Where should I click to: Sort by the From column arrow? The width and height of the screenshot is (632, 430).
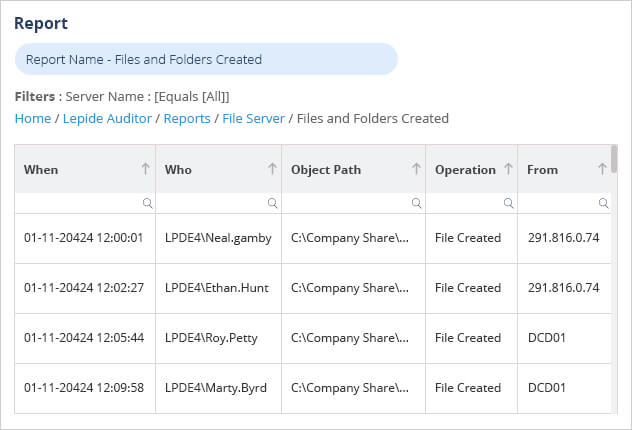point(602,169)
